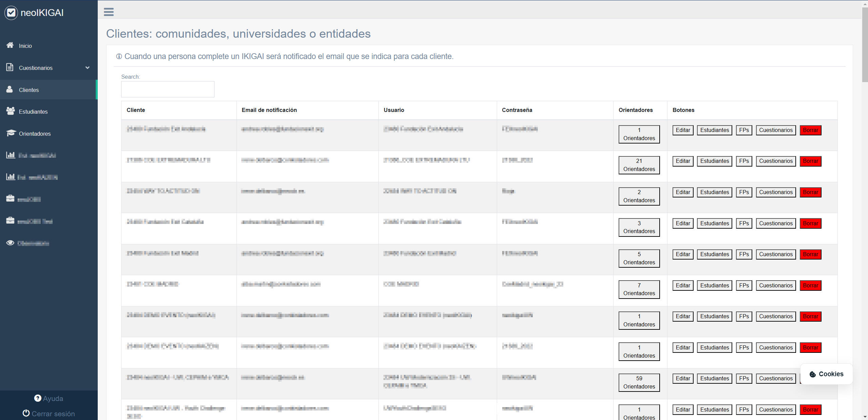Viewport: 868px width, 420px height.
Task: Open the Cookies settings button
Action: point(826,374)
